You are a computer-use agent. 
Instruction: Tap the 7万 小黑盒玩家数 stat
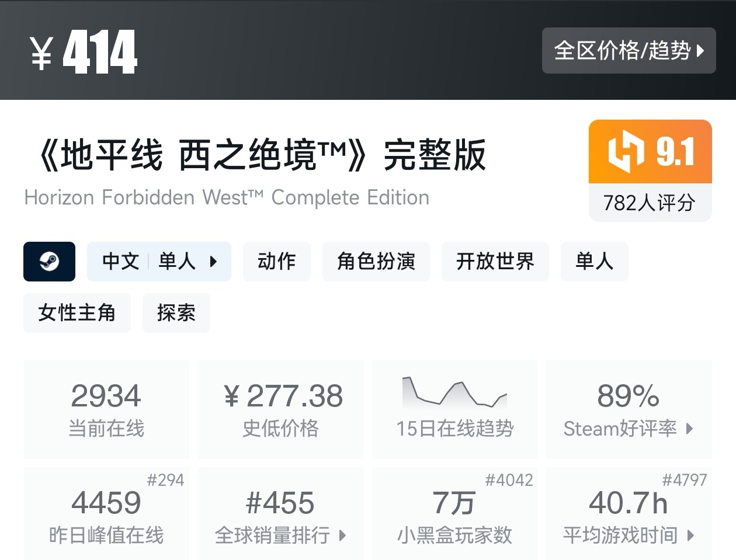(x=454, y=514)
